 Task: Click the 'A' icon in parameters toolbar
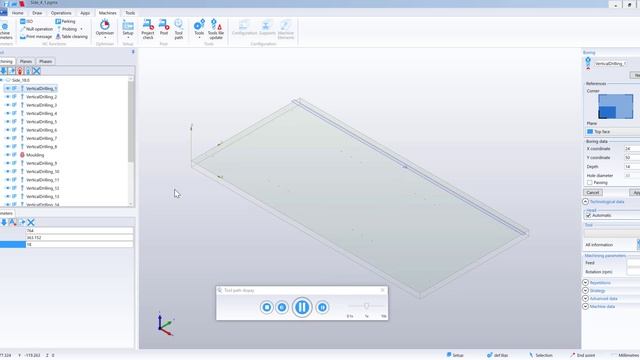click(13, 222)
